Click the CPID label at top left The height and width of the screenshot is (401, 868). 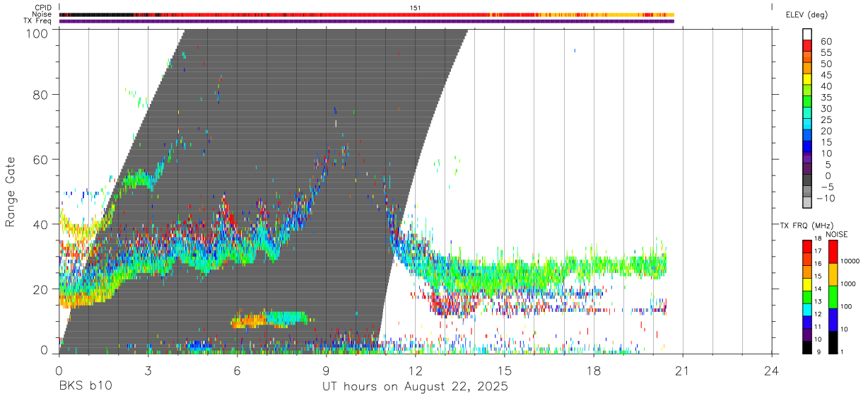42,7
